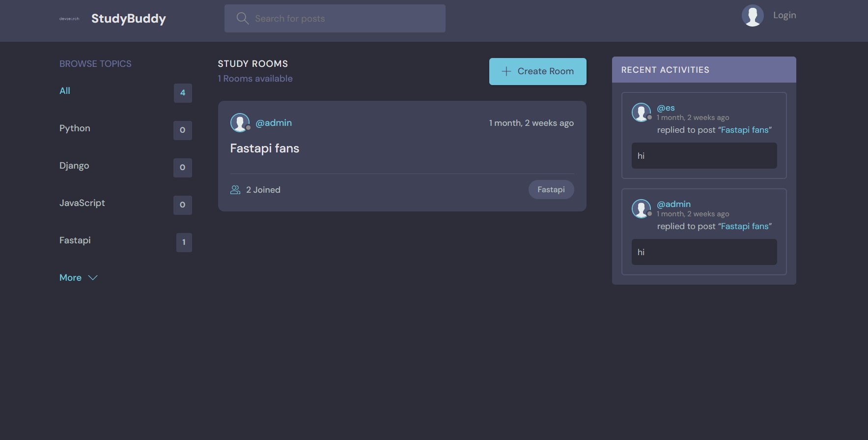The height and width of the screenshot is (440, 868).
Task: Select the All topics filter
Action: pos(65,91)
